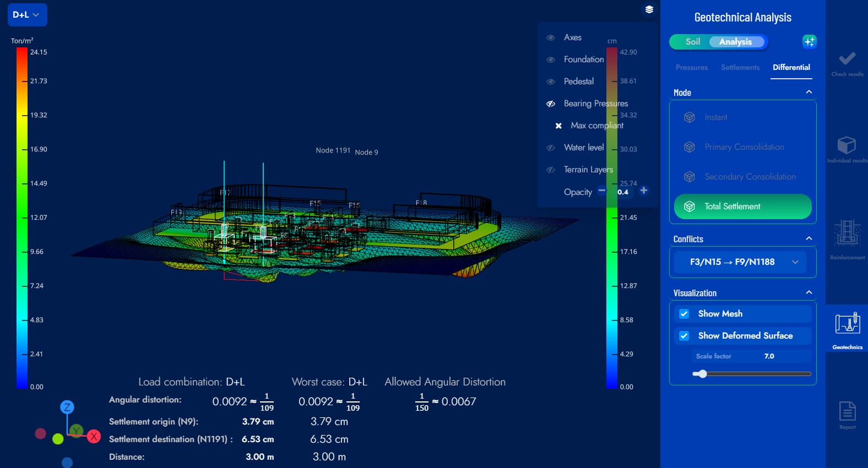The height and width of the screenshot is (468, 868).
Task: Collapse the Mode section
Action: coord(809,92)
